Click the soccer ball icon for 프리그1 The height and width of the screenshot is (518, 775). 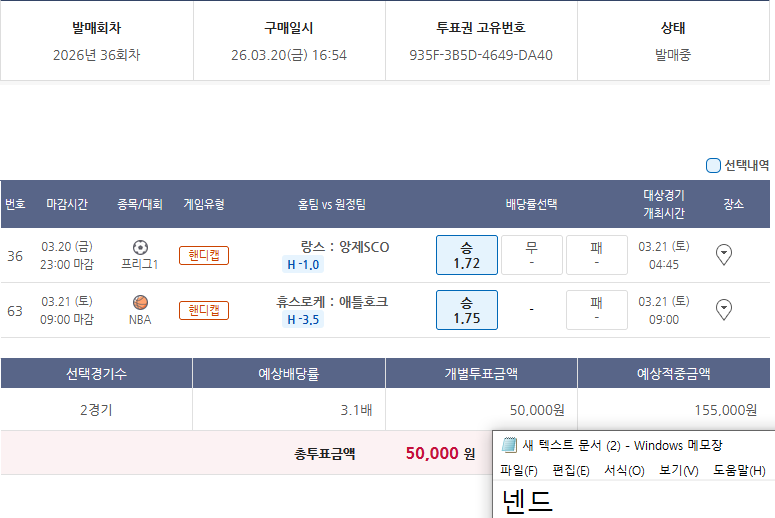(139, 247)
